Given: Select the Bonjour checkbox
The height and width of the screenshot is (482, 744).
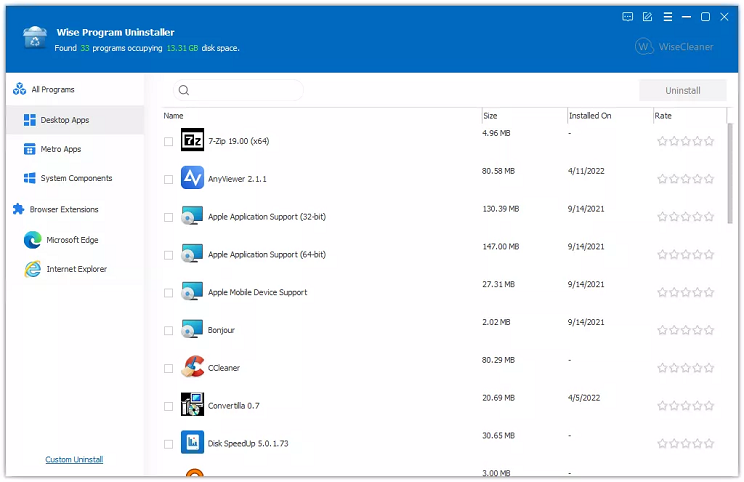Looking at the screenshot, I should pyautogui.click(x=168, y=331).
